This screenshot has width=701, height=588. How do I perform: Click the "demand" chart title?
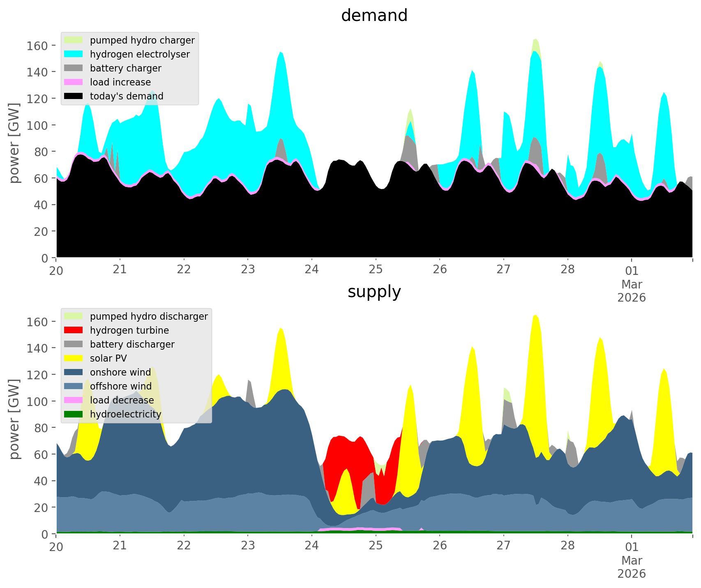click(374, 16)
